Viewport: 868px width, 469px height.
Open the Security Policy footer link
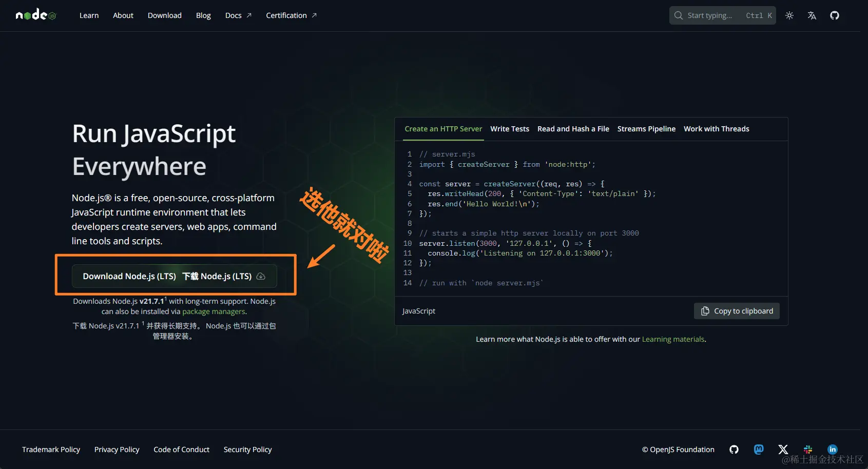[247, 450]
